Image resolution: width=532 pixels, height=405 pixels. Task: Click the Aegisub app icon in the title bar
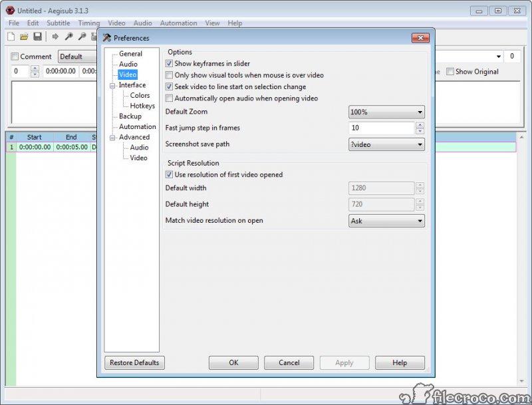(x=10, y=11)
